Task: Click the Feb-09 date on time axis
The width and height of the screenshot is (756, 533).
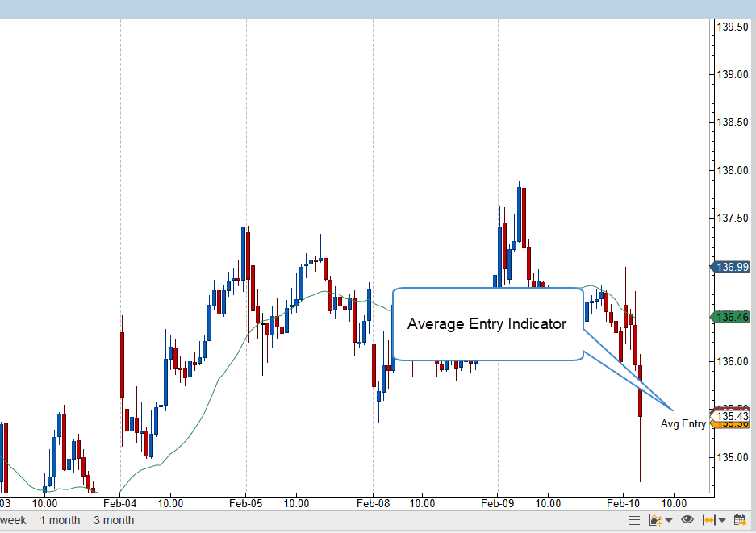Action: click(498, 502)
